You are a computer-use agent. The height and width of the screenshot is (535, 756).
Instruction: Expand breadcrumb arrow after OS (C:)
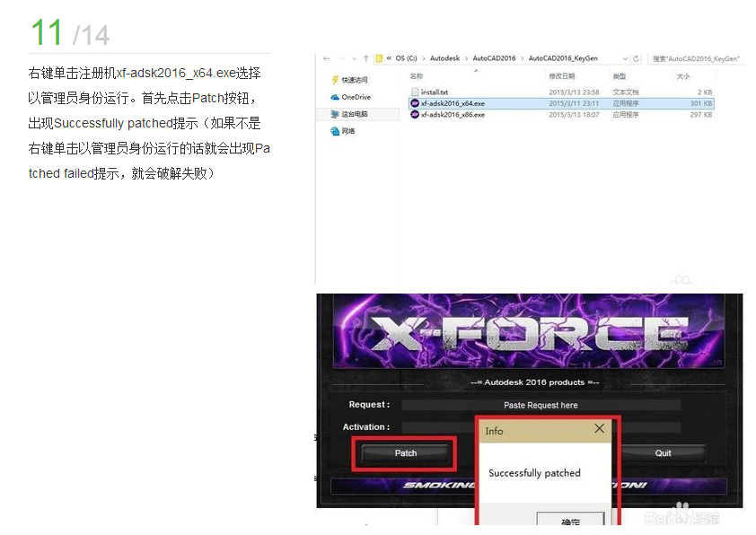pos(423,59)
